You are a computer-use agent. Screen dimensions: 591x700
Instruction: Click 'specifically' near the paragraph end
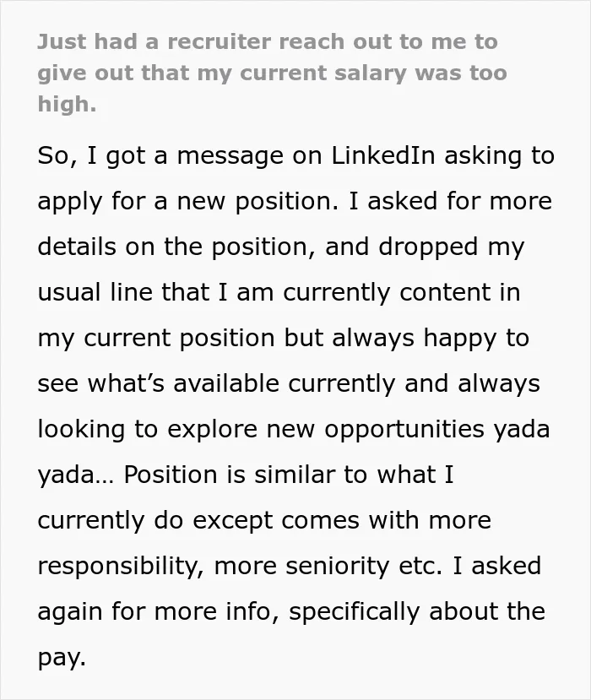coord(354,612)
